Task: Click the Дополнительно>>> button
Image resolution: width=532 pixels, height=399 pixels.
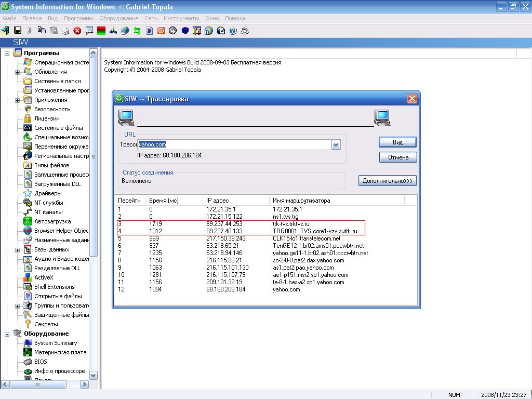Action: click(387, 181)
